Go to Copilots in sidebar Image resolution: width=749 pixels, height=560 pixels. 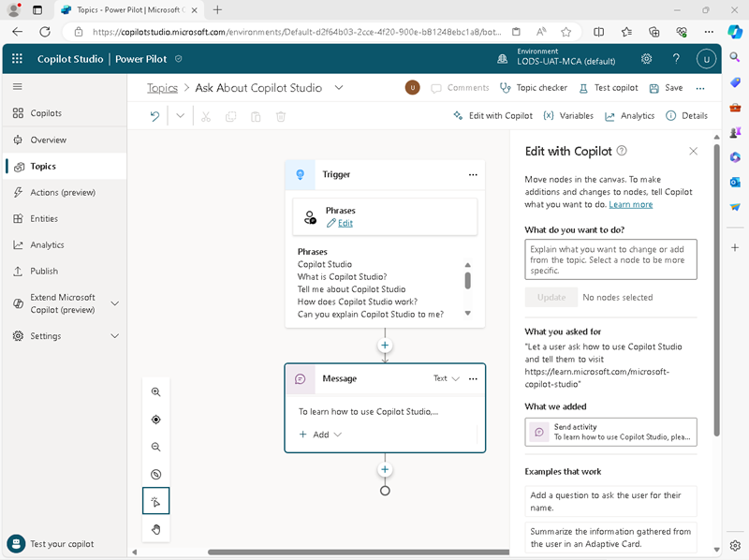65,113
